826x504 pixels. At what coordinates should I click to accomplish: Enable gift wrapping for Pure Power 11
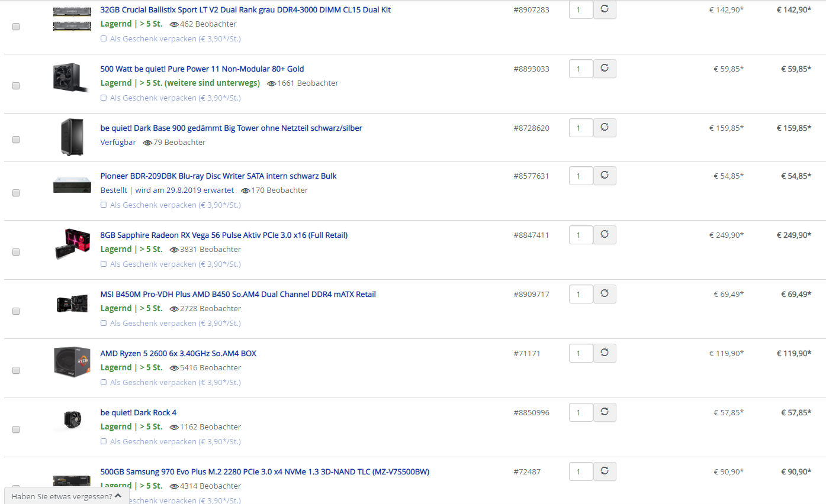point(104,98)
